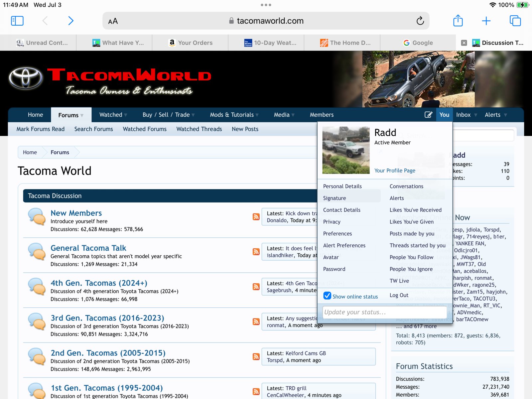Open RSS feed for 3rd Gen. Tacomas

(x=256, y=322)
